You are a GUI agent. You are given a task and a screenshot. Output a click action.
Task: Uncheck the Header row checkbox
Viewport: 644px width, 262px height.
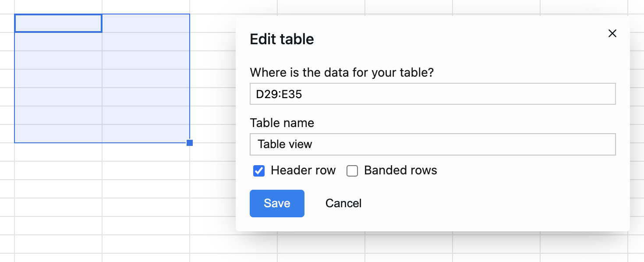pyautogui.click(x=259, y=171)
